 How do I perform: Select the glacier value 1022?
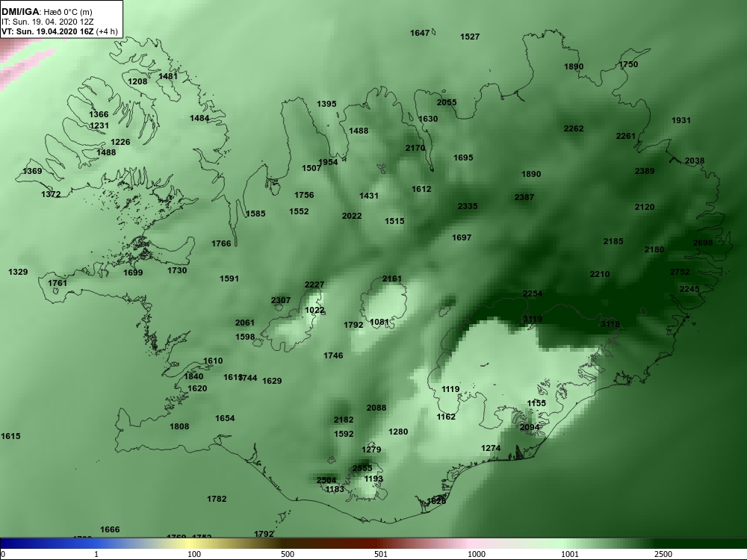[x=314, y=311]
